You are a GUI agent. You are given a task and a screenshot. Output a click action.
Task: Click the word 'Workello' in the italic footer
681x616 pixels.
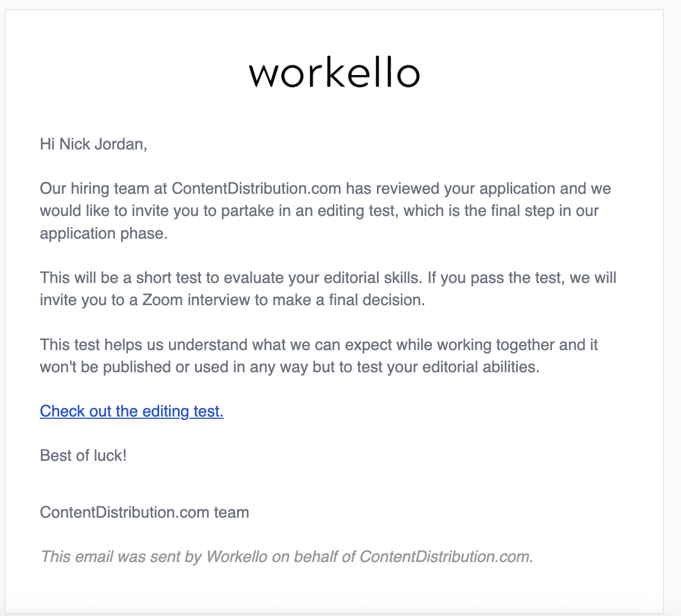pos(236,556)
